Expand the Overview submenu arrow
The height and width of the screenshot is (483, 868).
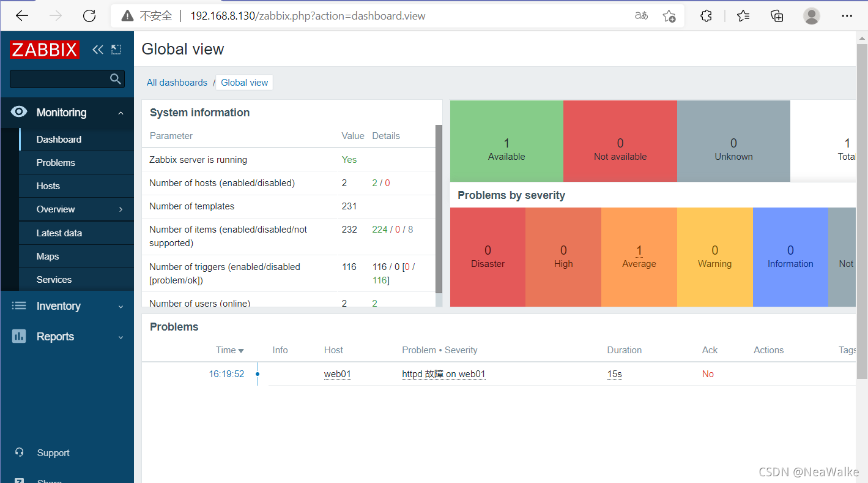point(121,209)
